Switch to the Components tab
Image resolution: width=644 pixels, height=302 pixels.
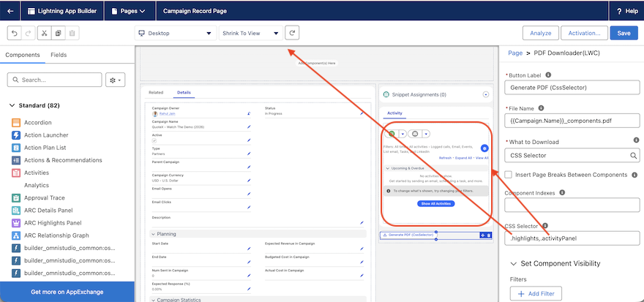(x=23, y=55)
